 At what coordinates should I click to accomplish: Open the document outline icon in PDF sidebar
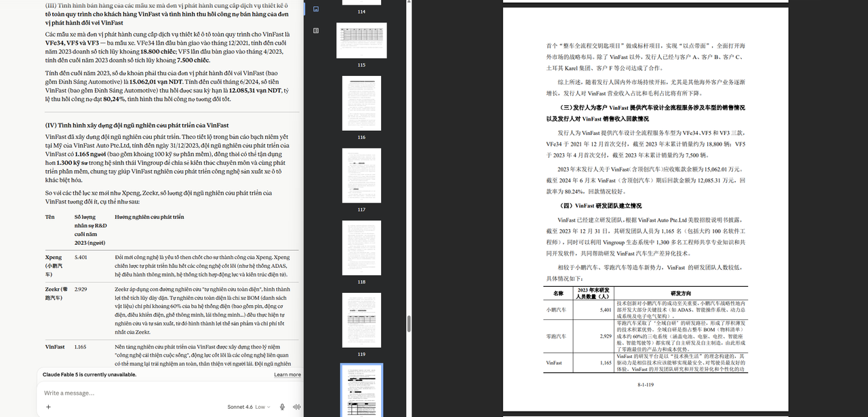316,31
